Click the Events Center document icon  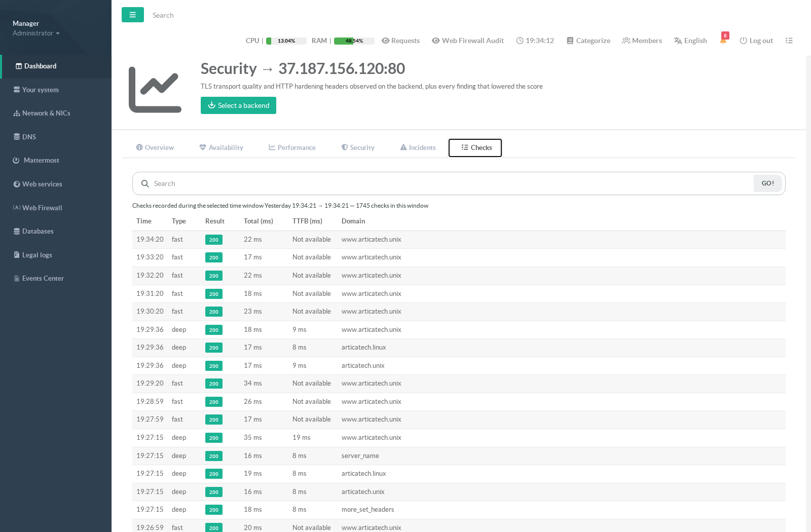(17, 279)
